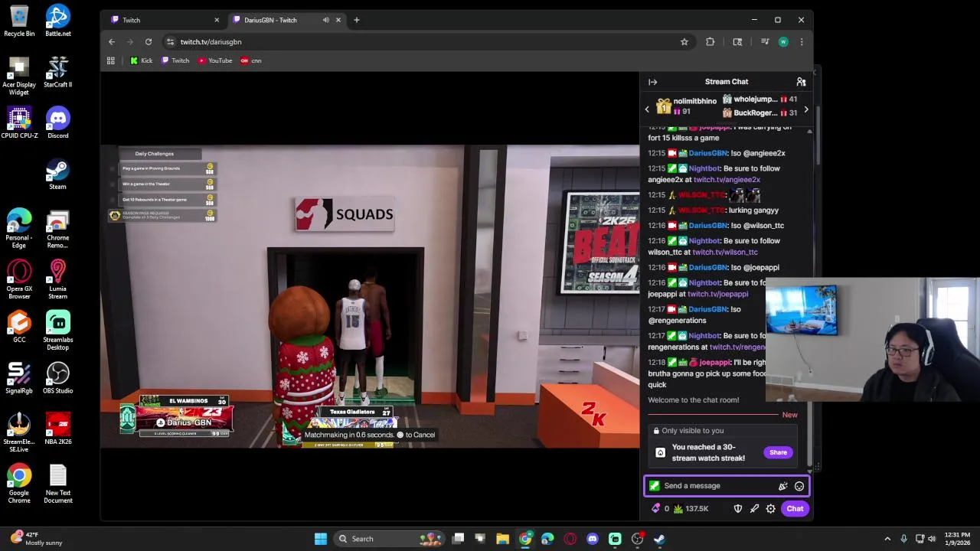Open the YouTube bookmark

(x=215, y=60)
